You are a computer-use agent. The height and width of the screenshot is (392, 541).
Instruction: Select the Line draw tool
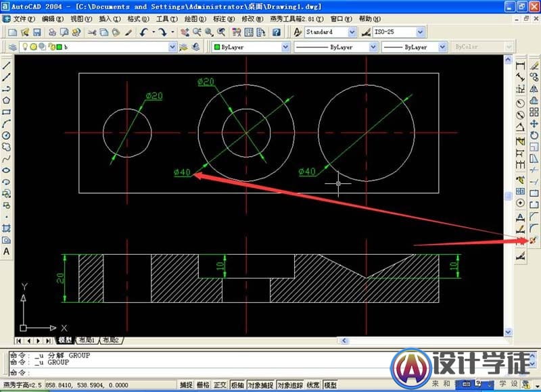pos(6,65)
